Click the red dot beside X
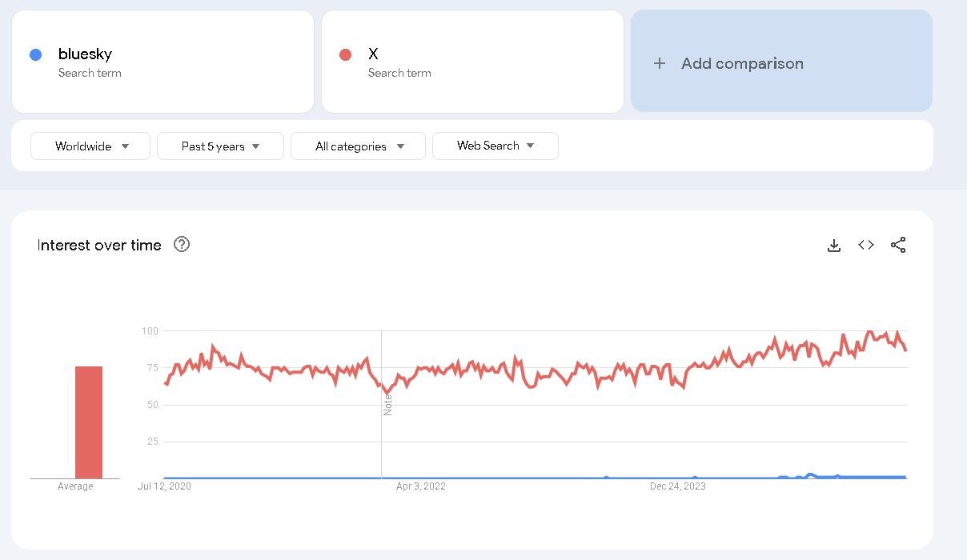The width and height of the screenshot is (967, 560). (x=345, y=54)
